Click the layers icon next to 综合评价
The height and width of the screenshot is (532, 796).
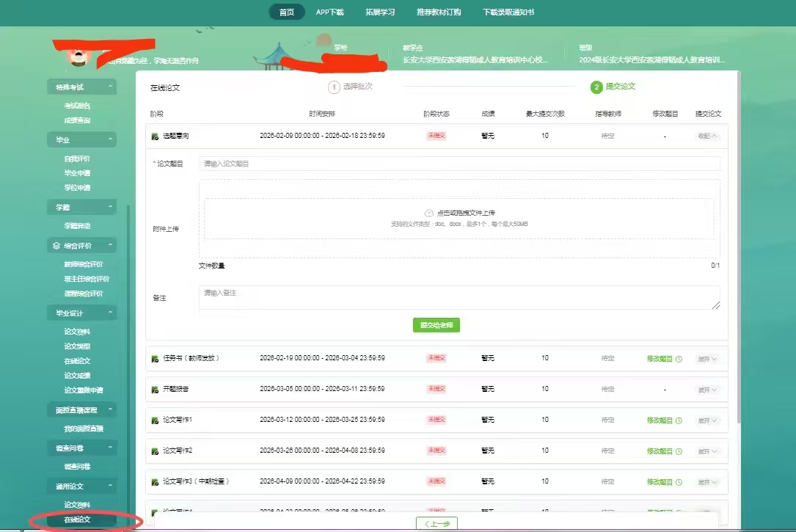56,246
